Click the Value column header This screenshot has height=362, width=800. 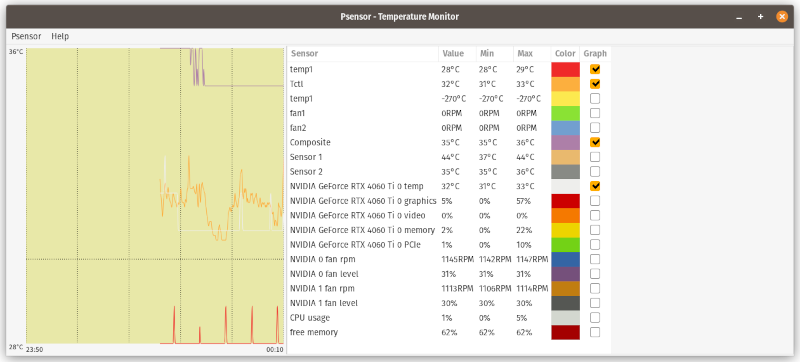pyautogui.click(x=453, y=54)
